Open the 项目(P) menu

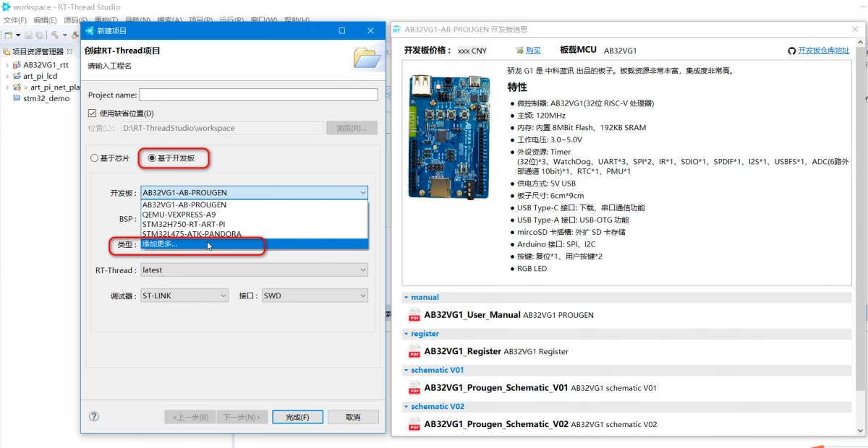(201, 20)
